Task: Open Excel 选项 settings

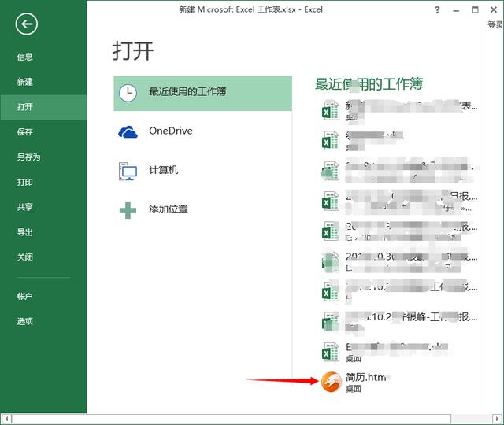Action: click(24, 321)
